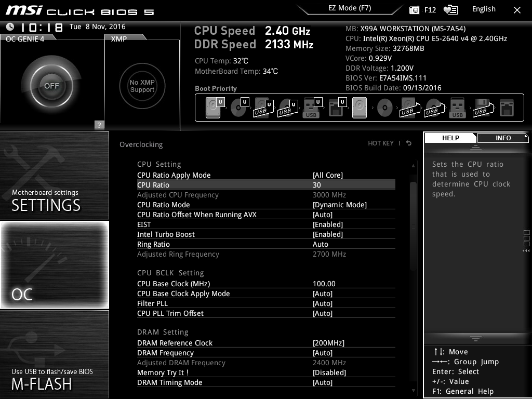Select the legacy USB CD/DVD boot icon

[434, 108]
